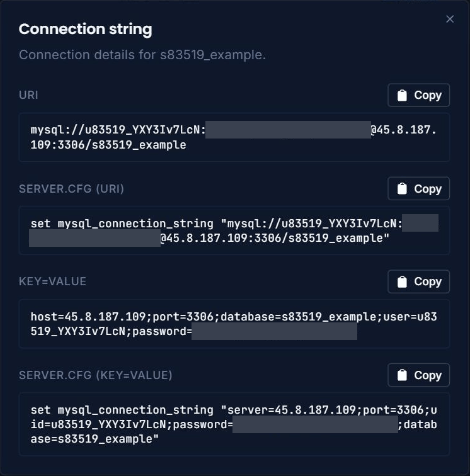470x476 pixels.
Task: Click the URI section label
Action: [28, 95]
